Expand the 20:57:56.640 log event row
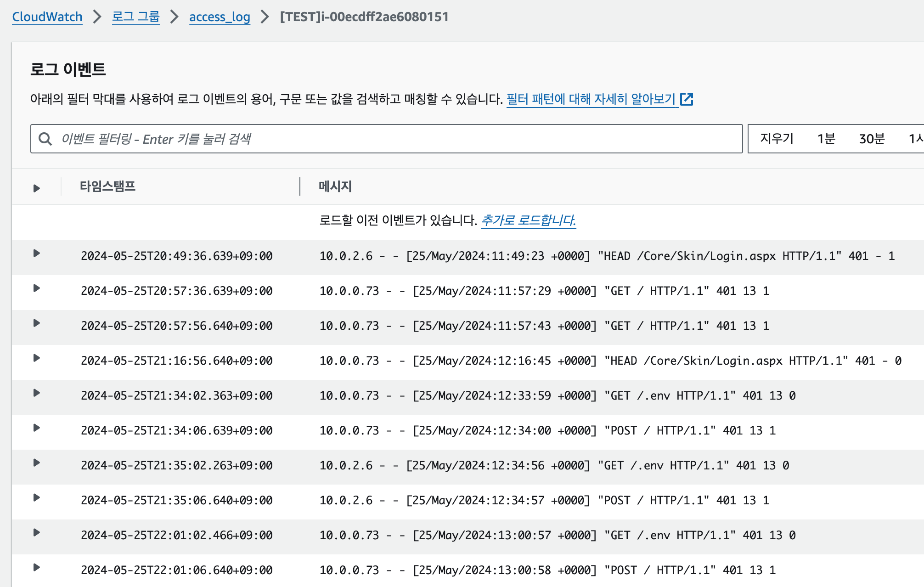Viewport: 924px width, 587px height. click(x=37, y=323)
